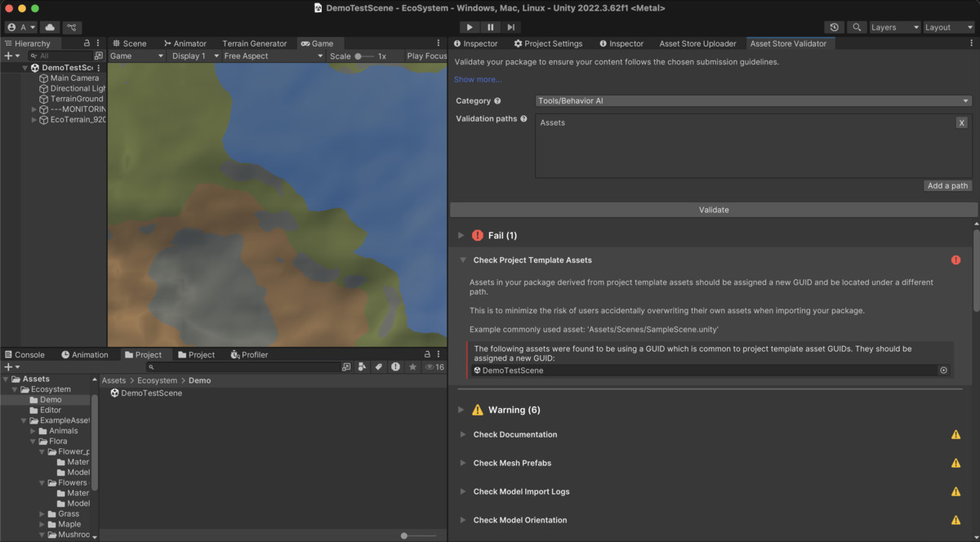Screen dimensions: 980x542
Task: Toggle the Project panel lock icon
Action: tap(426, 354)
